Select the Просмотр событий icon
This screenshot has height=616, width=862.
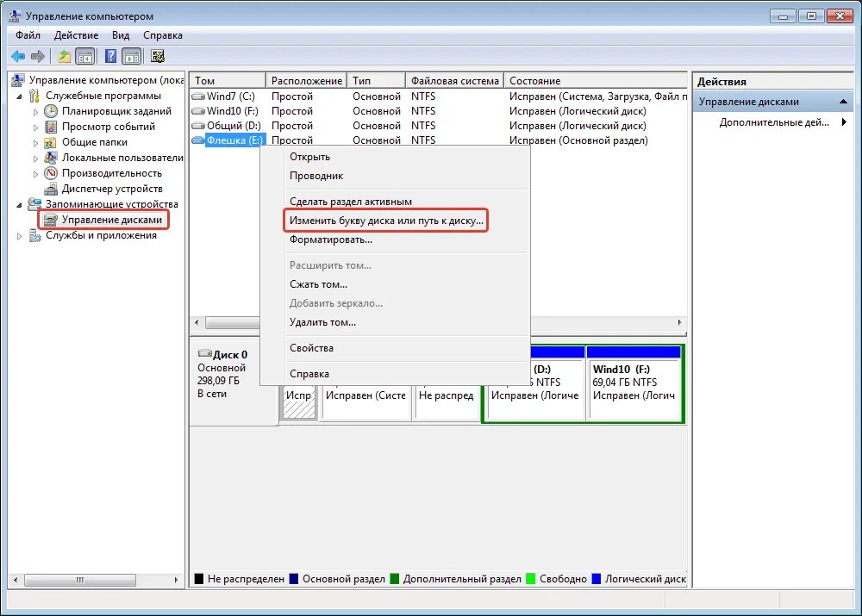coord(51,127)
